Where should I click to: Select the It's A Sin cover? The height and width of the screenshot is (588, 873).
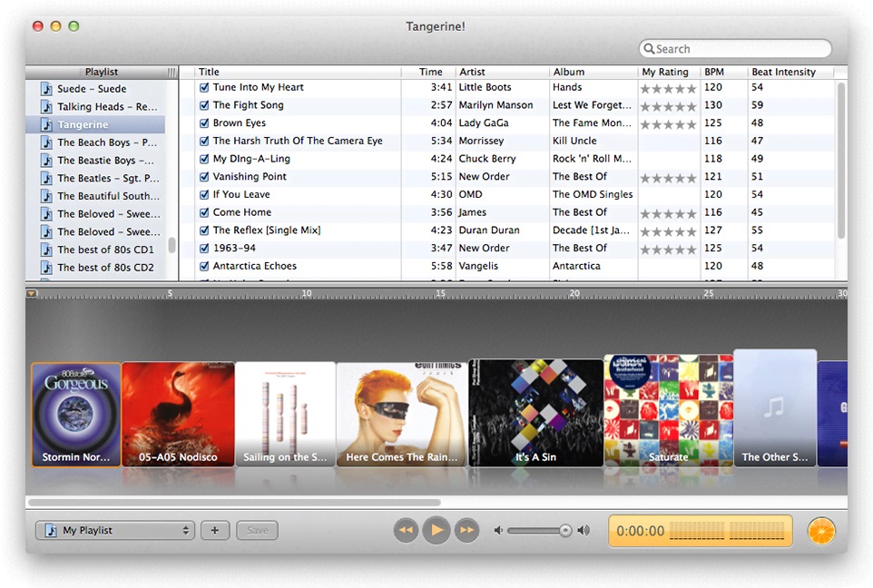click(535, 413)
